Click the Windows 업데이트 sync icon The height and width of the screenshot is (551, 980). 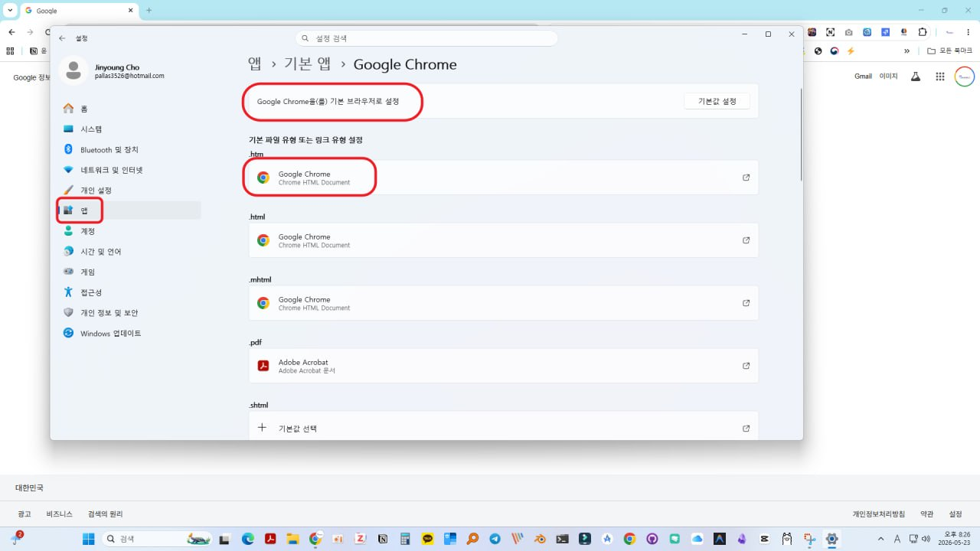click(68, 333)
